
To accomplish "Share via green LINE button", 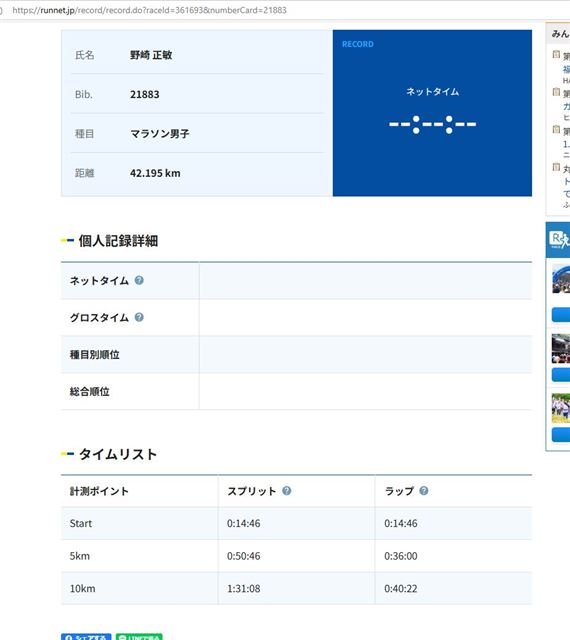I will click(139, 637).
